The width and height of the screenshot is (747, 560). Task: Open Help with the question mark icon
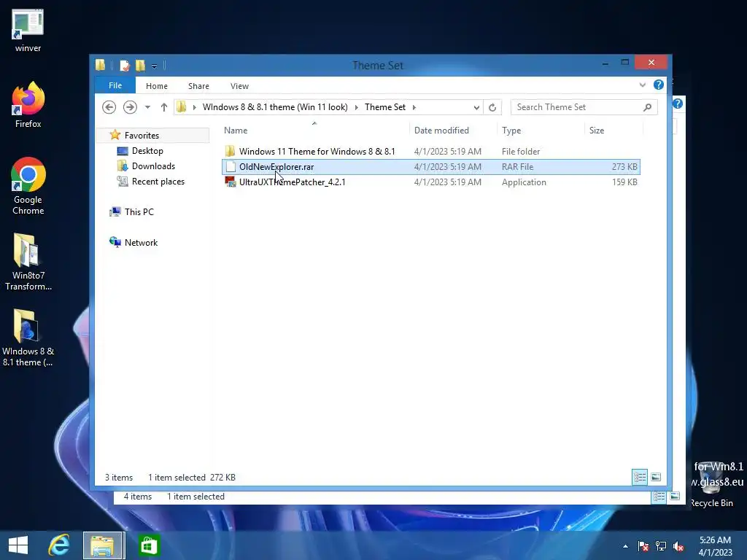pos(659,85)
